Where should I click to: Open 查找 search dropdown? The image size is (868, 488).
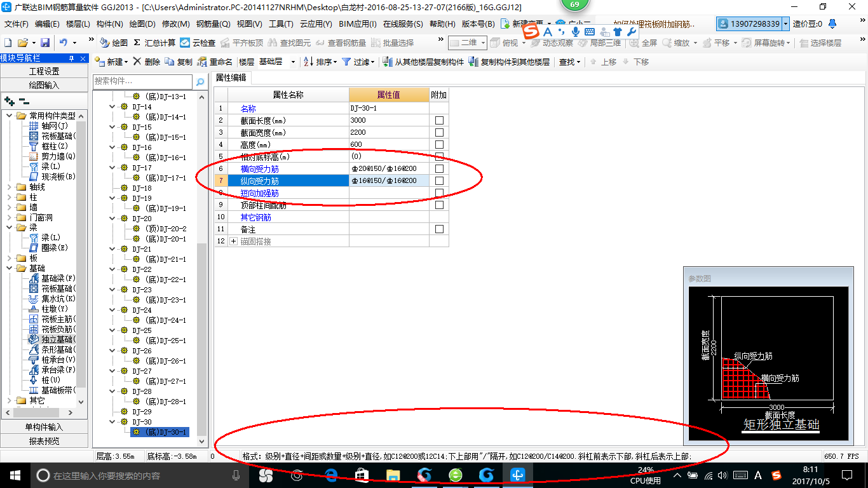(x=570, y=62)
